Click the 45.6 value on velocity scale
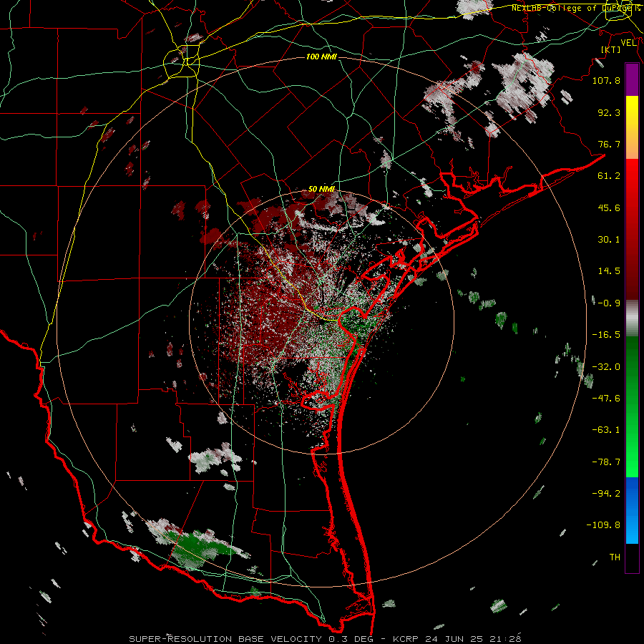The image size is (644, 644). [609, 208]
